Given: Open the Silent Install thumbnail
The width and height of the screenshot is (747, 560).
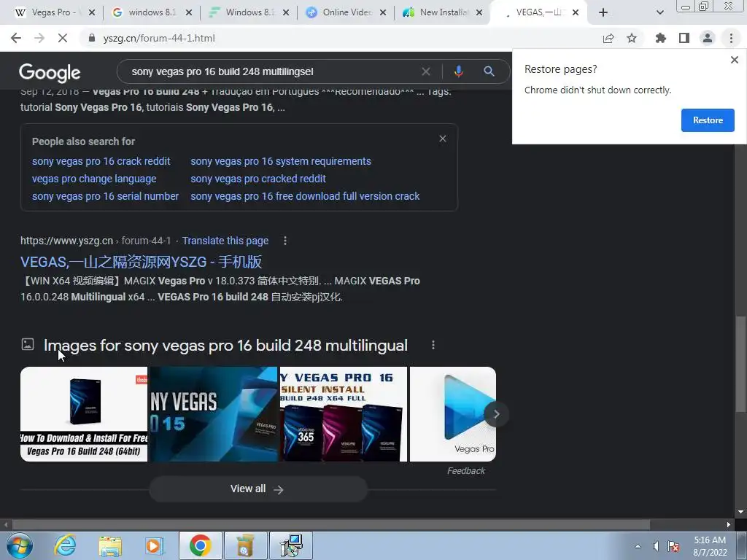Looking at the screenshot, I should pos(344,414).
